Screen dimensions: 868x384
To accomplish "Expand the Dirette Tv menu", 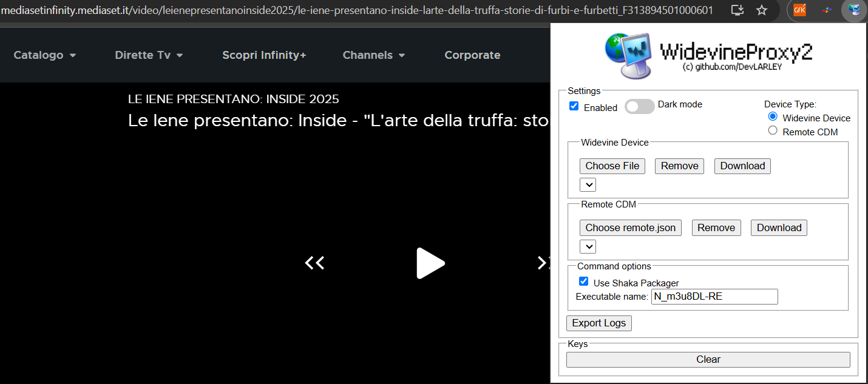I will coord(149,55).
